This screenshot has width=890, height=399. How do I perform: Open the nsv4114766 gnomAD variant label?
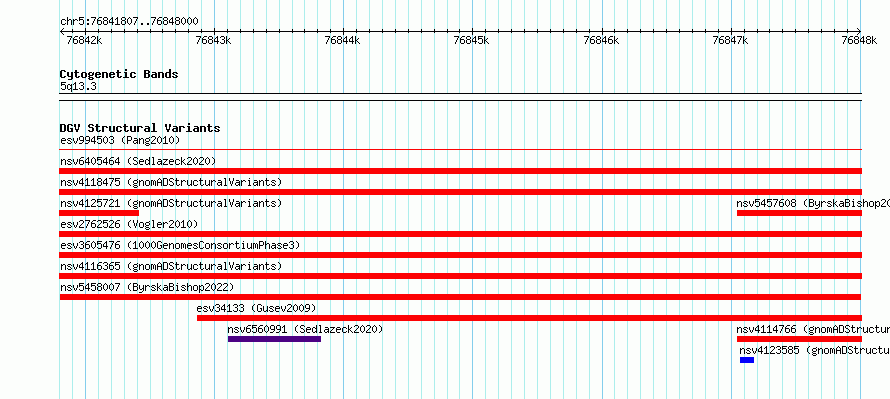(813, 329)
